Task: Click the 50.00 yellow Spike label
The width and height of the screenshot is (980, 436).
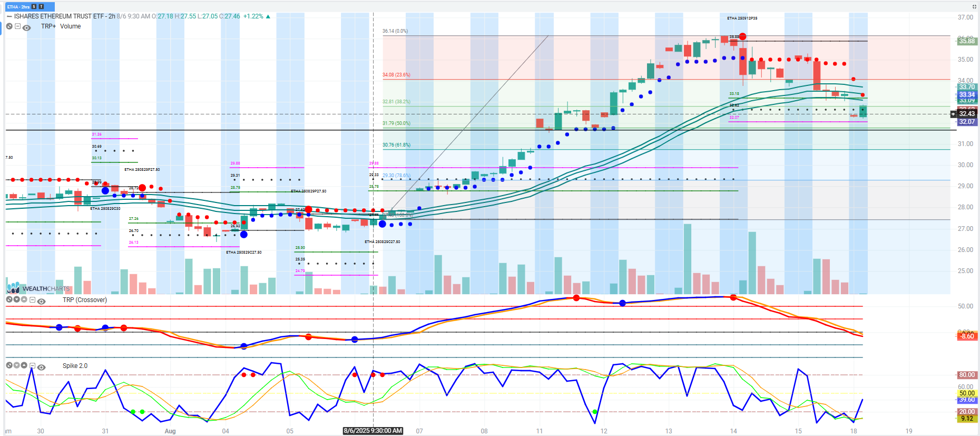Action: pyautogui.click(x=967, y=393)
